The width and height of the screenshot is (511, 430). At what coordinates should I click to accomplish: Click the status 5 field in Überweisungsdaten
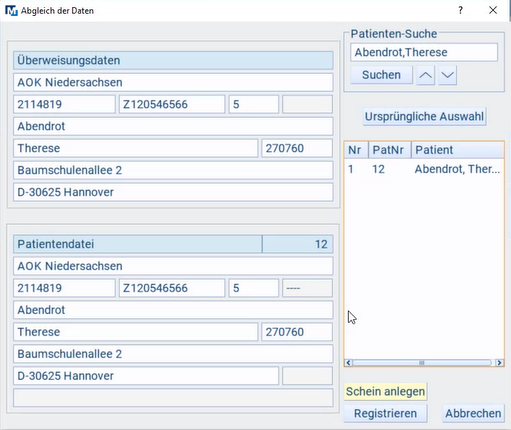[x=254, y=104]
